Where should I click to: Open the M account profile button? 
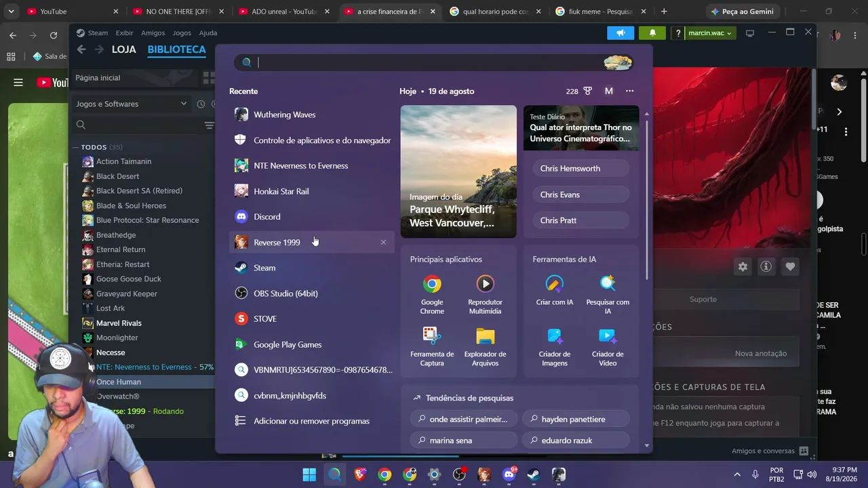pyautogui.click(x=609, y=91)
